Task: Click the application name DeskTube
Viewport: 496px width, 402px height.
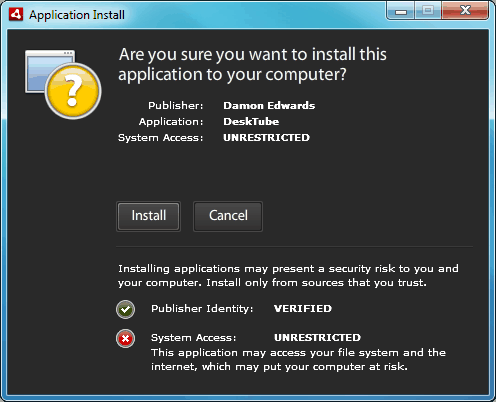Action: [251, 122]
